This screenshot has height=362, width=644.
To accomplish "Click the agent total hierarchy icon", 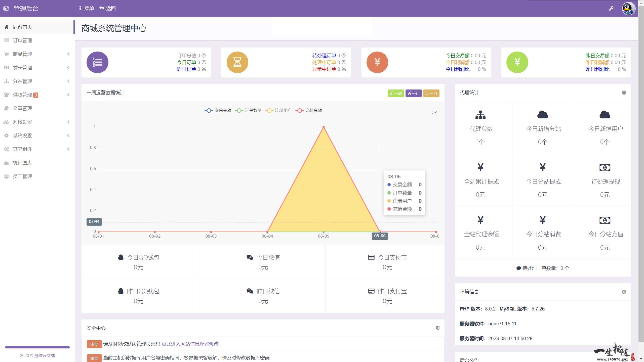I will [480, 115].
